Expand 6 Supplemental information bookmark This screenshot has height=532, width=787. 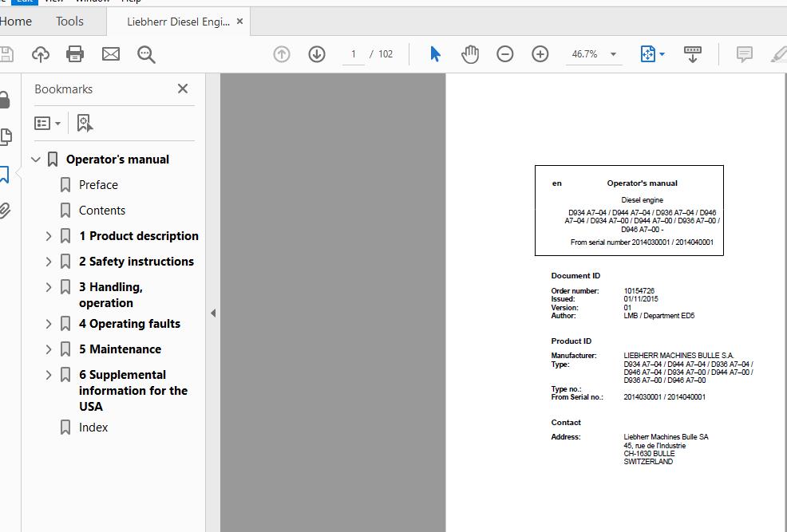pos(49,375)
